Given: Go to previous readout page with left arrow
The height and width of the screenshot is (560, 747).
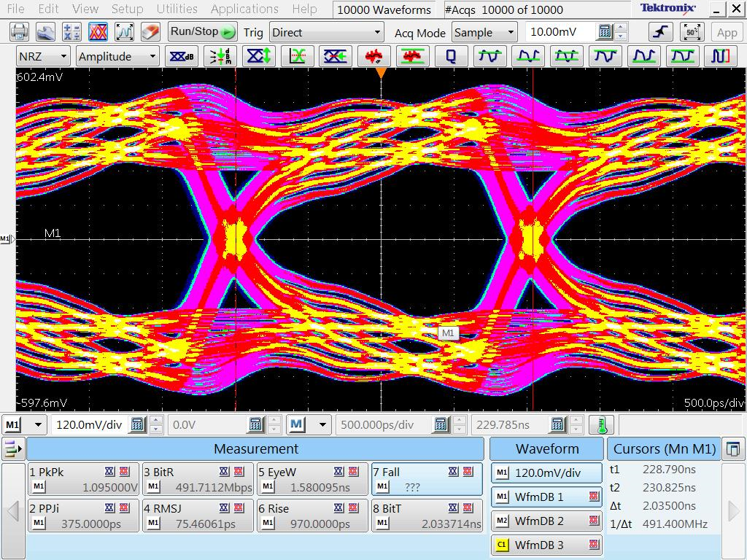Looking at the screenshot, I should 13,511.
